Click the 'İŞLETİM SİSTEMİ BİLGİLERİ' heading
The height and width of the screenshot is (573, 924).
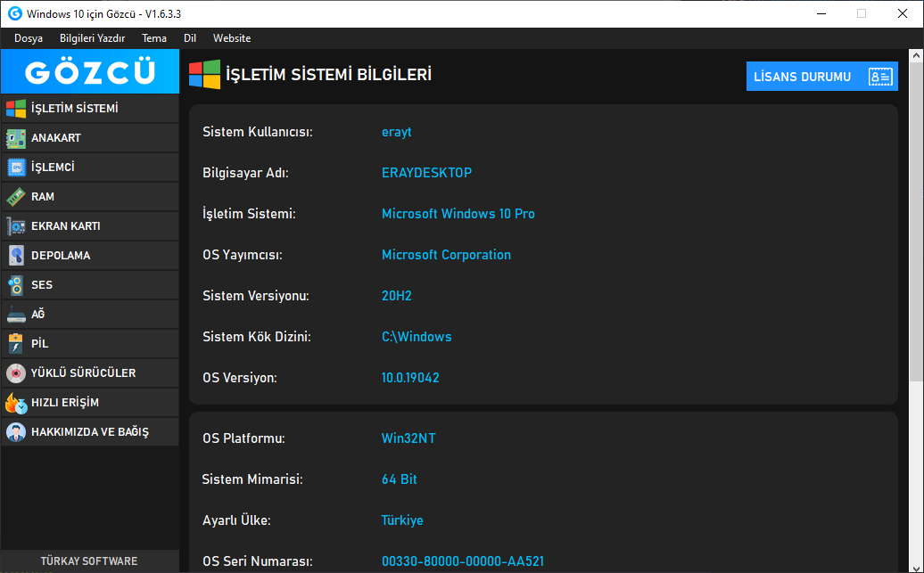(329, 75)
